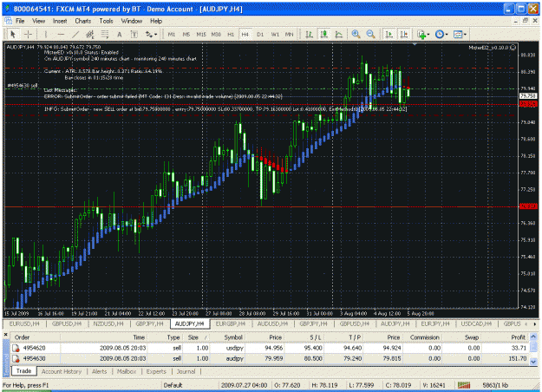Choose the Text 'A' tool
The width and height of the screenshot is (542, 392).
pos(120,34)
